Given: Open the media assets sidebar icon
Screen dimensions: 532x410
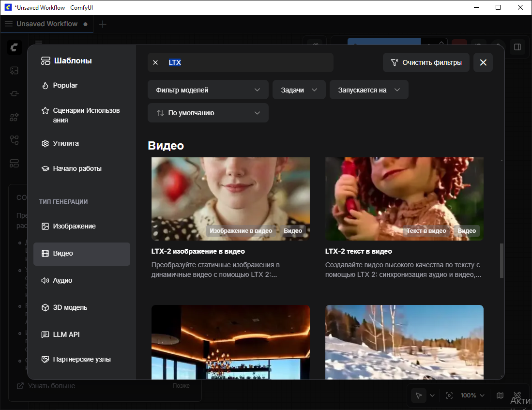Looking at the screenshot, I should coord(14,71).
